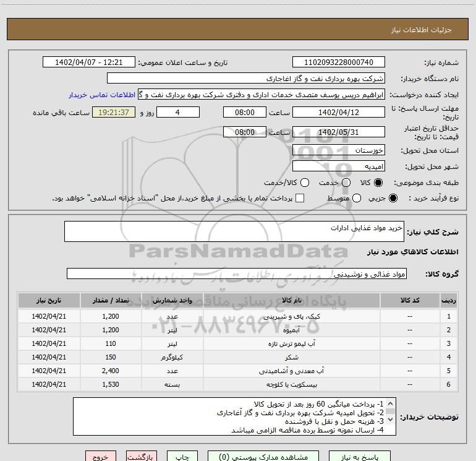Open the اطلاعات تماس خریدار link

102,95
